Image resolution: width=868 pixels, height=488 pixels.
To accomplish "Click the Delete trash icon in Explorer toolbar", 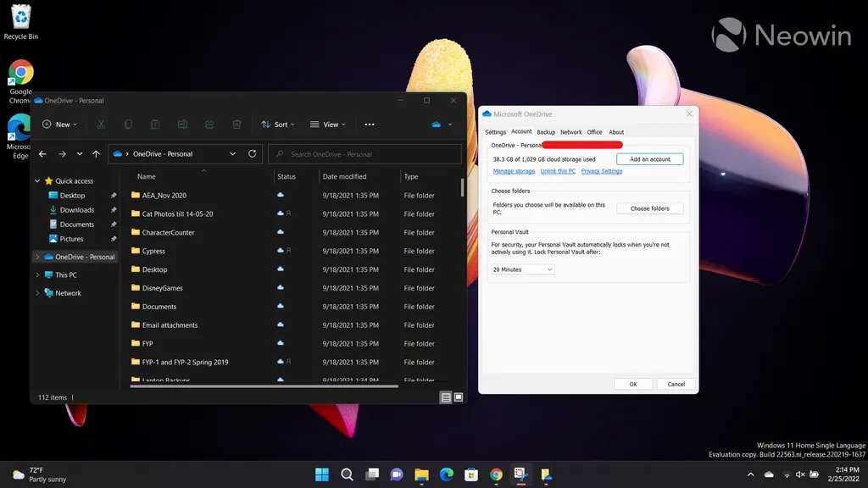I will point(236,125).
